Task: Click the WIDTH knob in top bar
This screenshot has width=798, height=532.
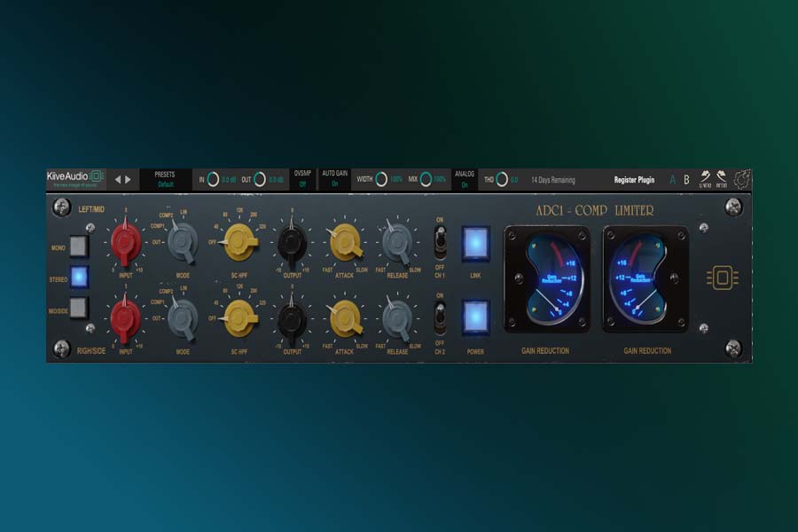Action: pyautogui.click(x=381, y=179)
